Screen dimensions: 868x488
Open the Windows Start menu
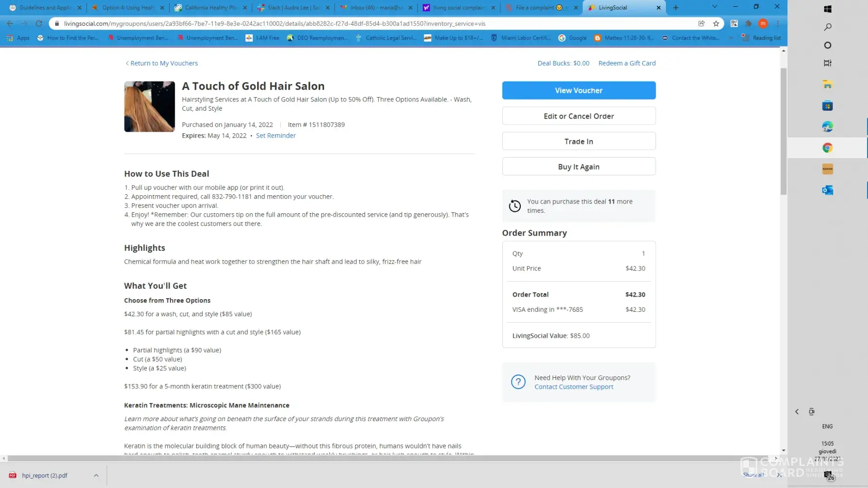[827, 9]
